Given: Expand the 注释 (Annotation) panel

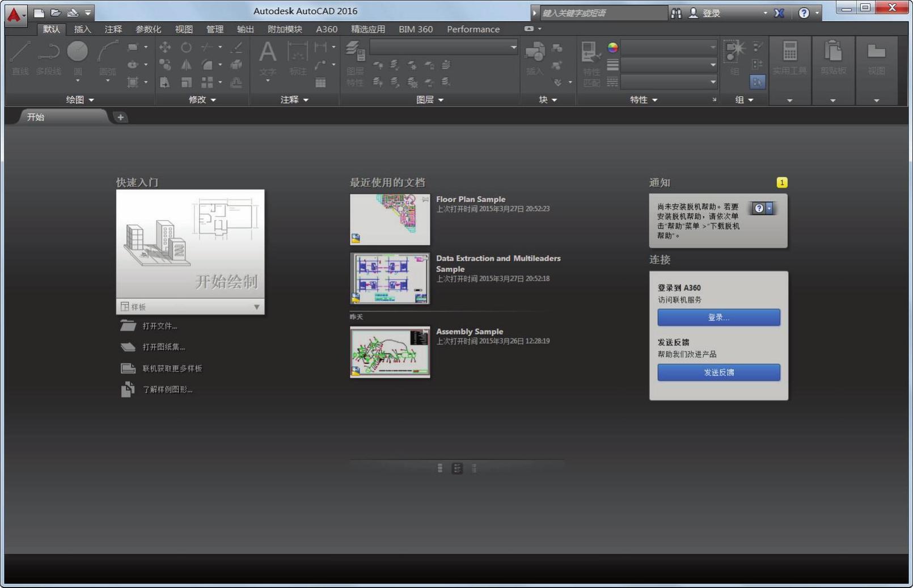Looking at the screenshot, I should [294, 100].
